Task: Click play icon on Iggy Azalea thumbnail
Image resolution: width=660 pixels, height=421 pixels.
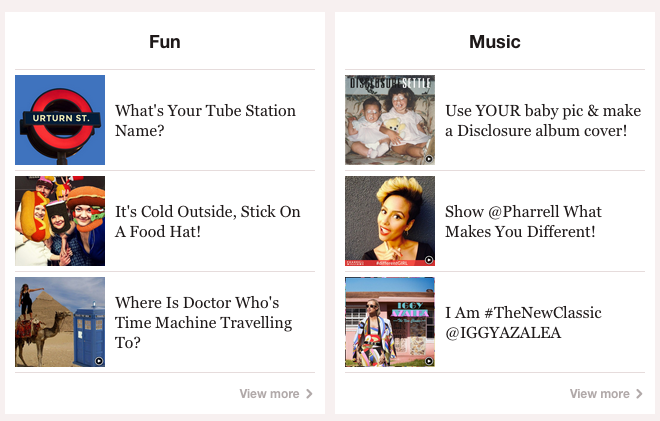Action: (429, 361)
